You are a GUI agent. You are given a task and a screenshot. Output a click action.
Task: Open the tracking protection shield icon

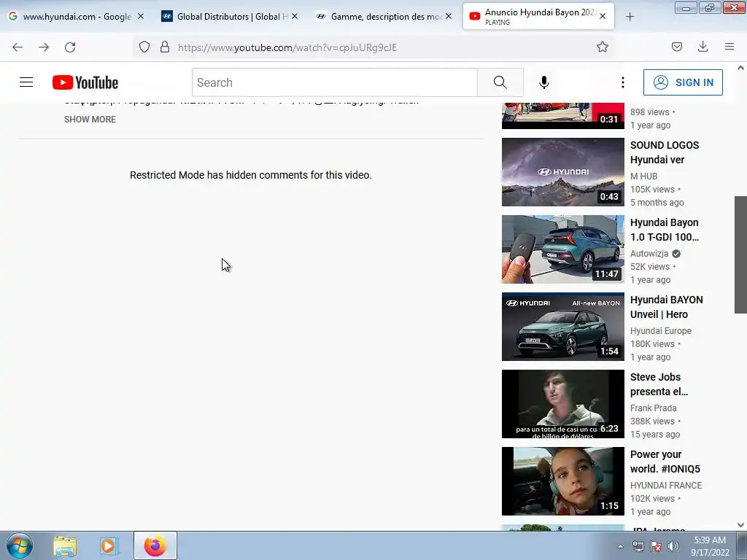pos(144,47)
